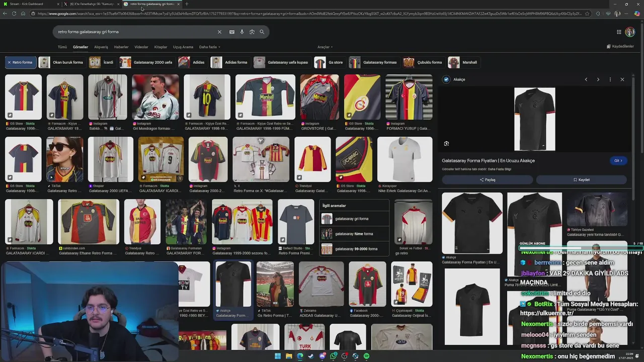The height and width of the screenshot is (362, 644).
Task: Go back with browser back arrow
Action: click(x=5, y=14)
